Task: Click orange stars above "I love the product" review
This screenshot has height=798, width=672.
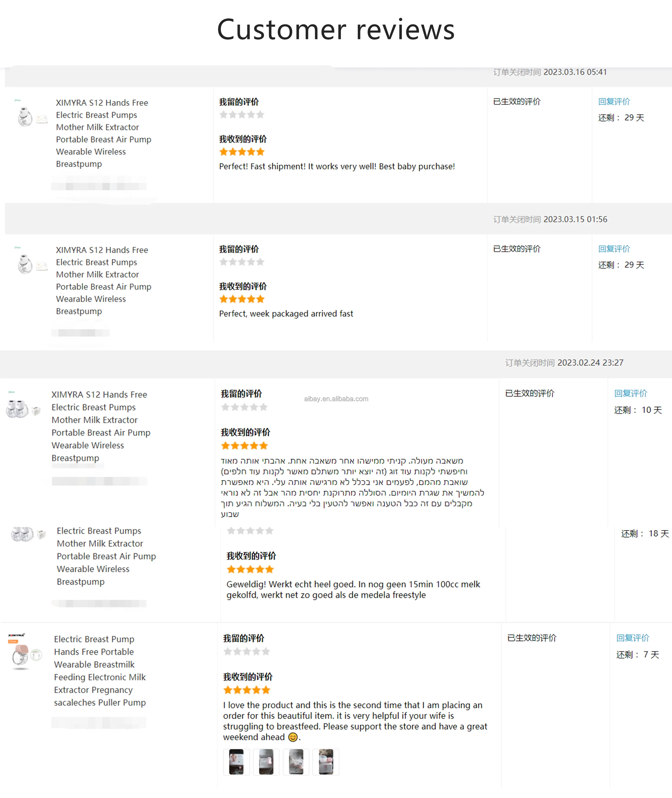Action: [247, 690]
